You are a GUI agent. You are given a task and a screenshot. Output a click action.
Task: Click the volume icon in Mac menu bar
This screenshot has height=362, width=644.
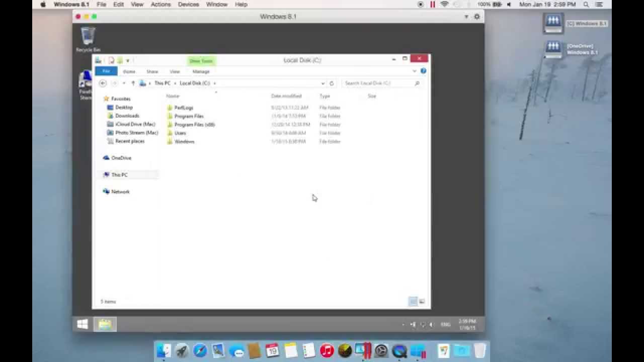[x=509, y=4]
